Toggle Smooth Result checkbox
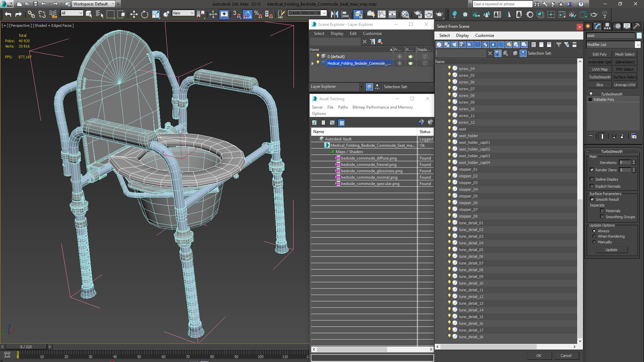Image resolution: width=644 pixels, height=362 pixels. coord(592,199)
